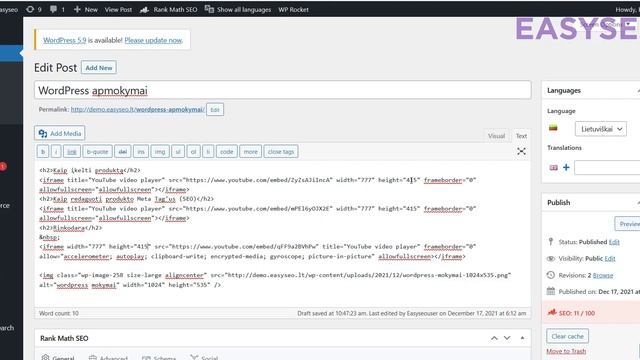
Task: Open the Rank Math Social tab
Action: pos(204,358)
